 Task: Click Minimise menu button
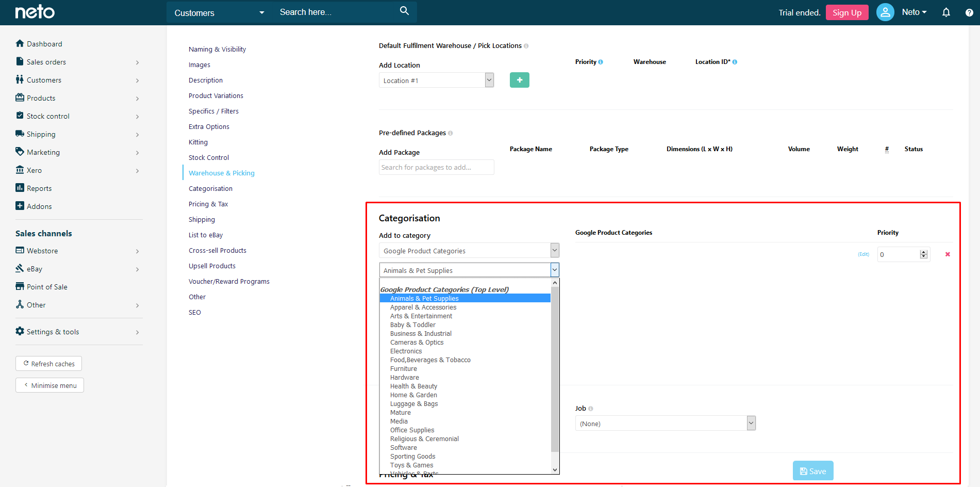point(49,385)
